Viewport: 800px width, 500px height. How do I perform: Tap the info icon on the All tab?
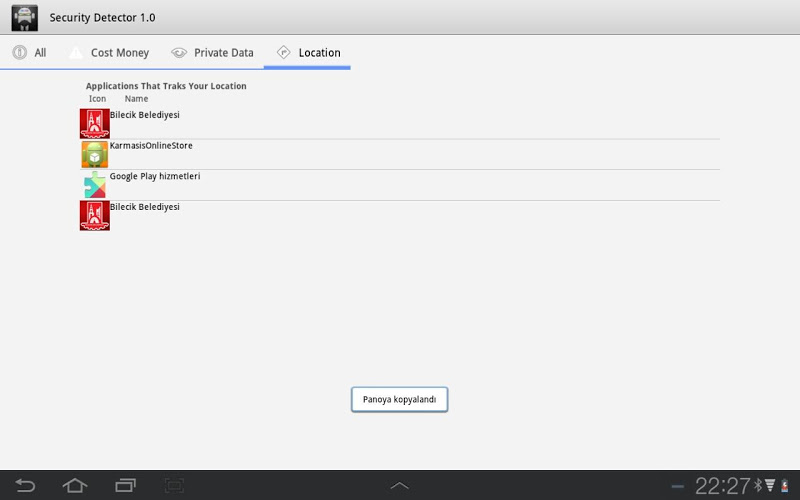pyautogui.click(x=19, y=53)
